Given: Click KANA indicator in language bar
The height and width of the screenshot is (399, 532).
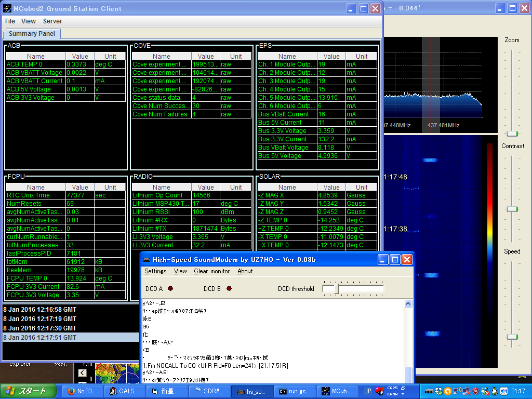Looking at the screenshot, I should 392,394.
